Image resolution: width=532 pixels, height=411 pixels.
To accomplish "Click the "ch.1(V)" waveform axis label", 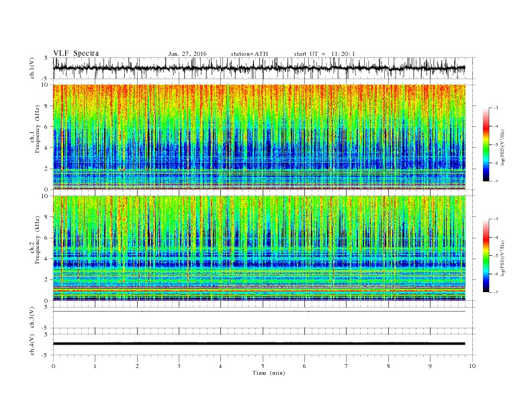I will pyautogui.click(x=32, y=68).
